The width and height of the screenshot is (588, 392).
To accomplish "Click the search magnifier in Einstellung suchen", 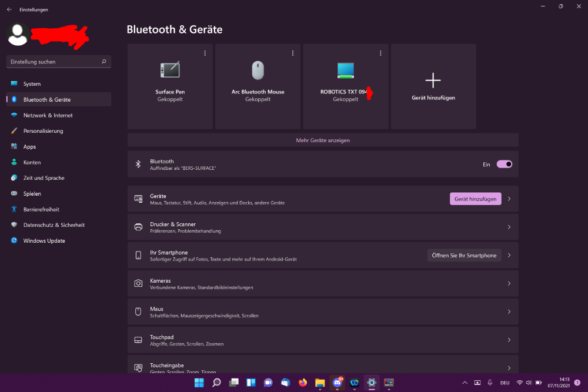I will [x=104, y=62].
